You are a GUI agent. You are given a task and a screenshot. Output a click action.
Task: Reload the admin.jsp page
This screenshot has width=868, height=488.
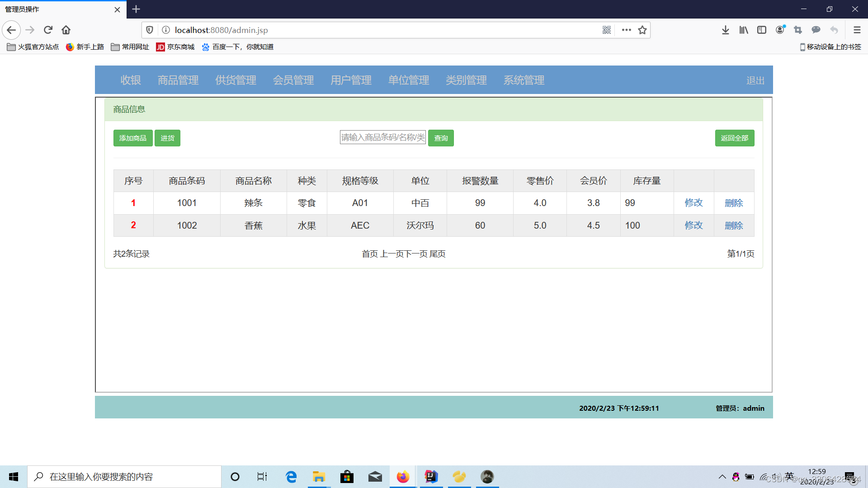[48, 30]
